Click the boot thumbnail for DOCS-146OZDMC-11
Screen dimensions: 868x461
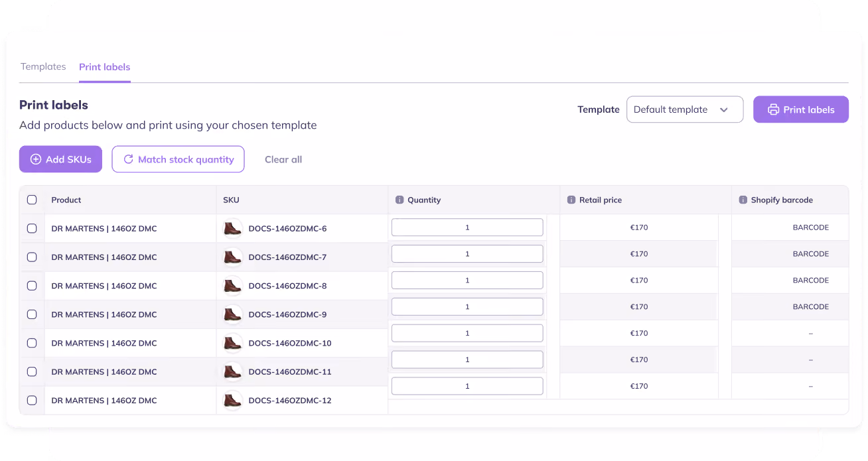click(x=232, y=371)
